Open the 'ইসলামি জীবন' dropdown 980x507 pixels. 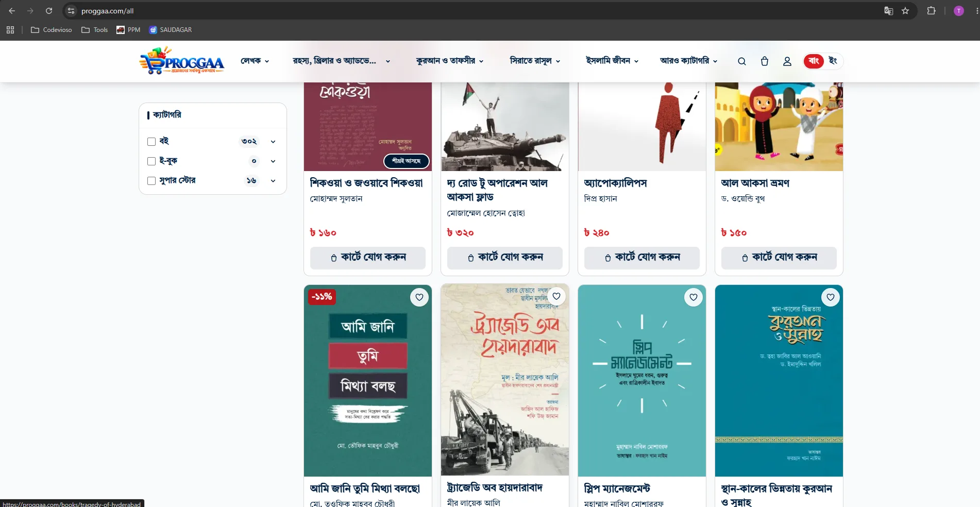[x=612, y=61]
